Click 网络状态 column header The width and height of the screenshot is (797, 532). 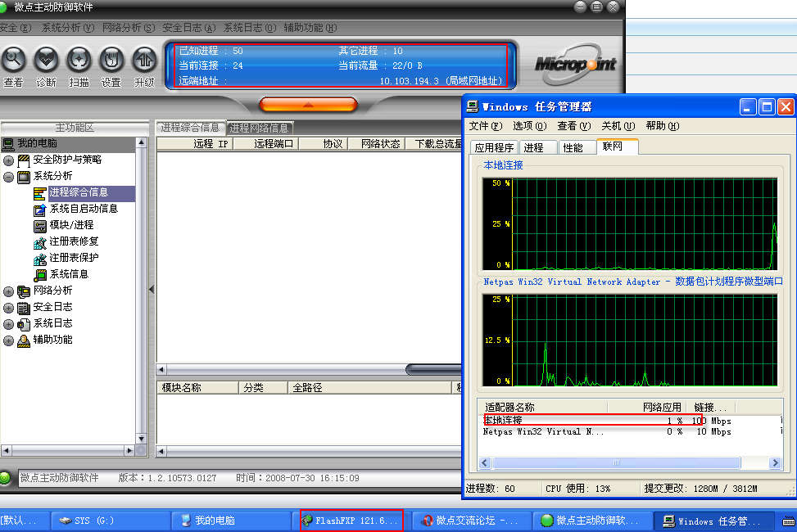[377, 144]
